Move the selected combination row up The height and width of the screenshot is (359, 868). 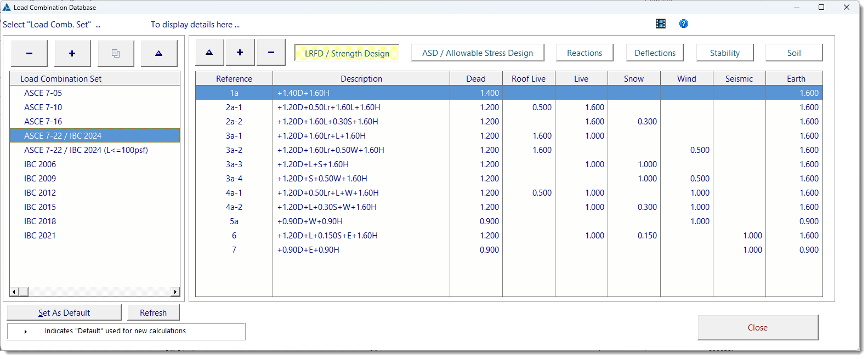click(x=209, y=53)
